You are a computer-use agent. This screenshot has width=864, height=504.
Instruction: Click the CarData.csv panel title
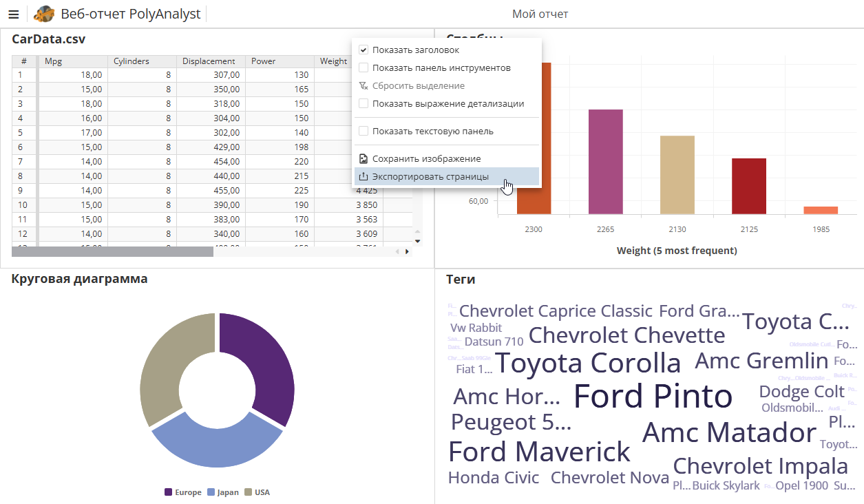(x=49, y=39)
